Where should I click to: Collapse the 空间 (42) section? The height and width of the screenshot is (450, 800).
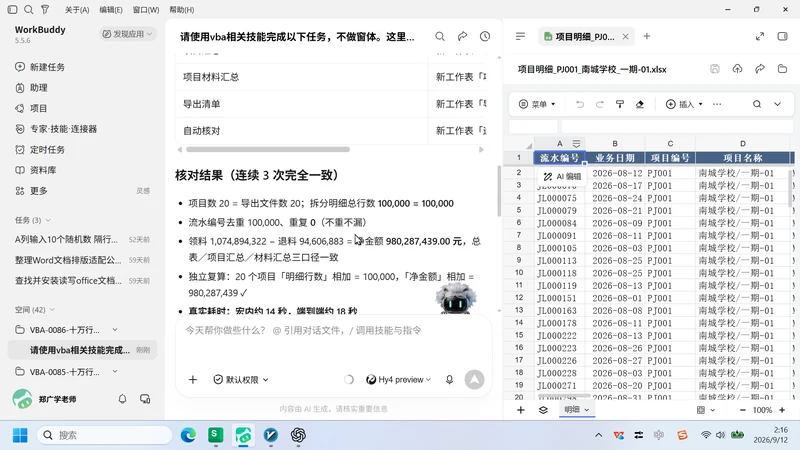(x=35, y=310)
